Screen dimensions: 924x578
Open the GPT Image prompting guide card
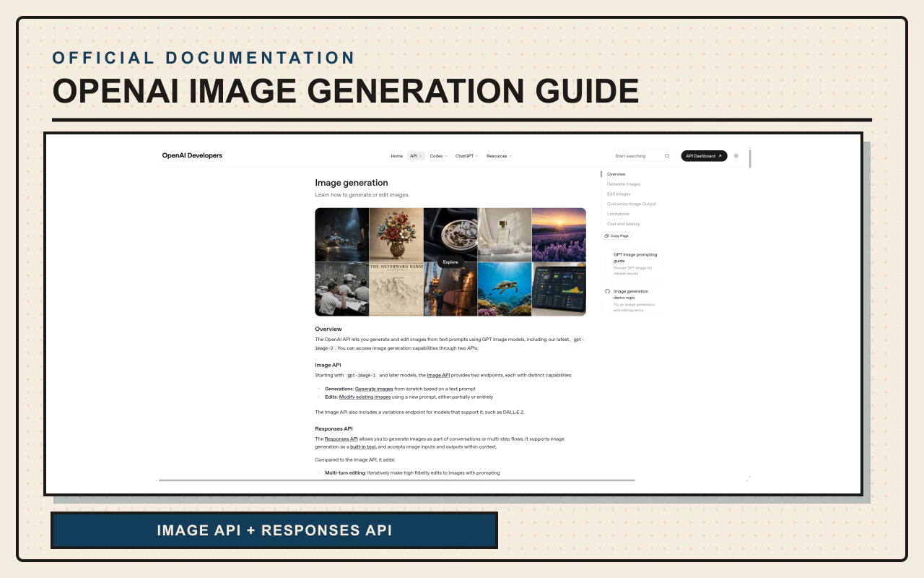(632, 264)
